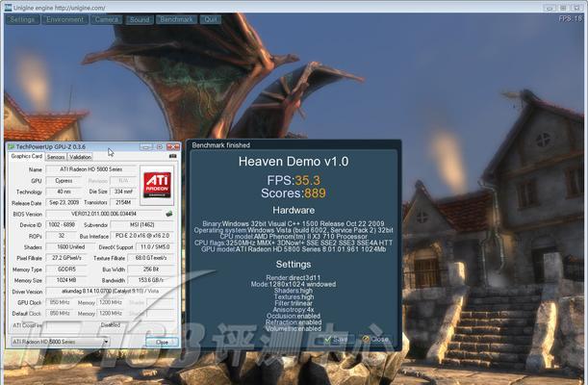The image size is (588, 385).
Task: Click the BIOS save chip icon
Action: point(169,214)
